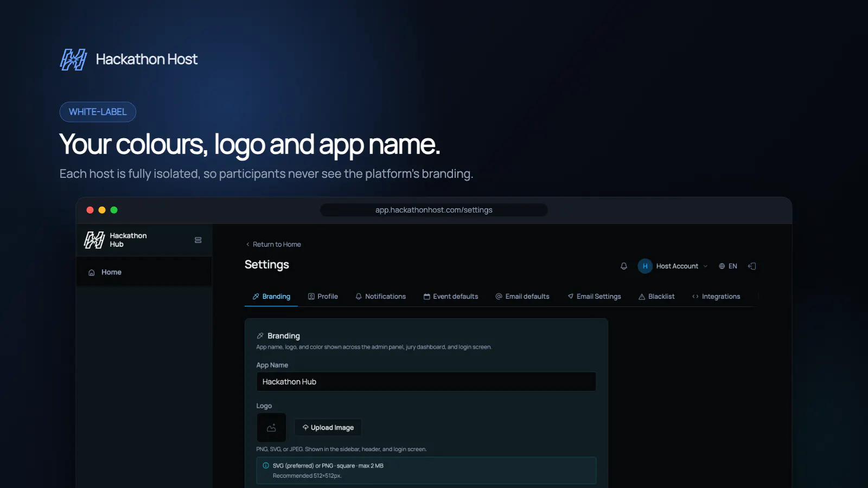This screenshot has width=868, height=488.
Task: Click the Home house icon in sidebar
Action: pyautogui.click(x=92, y=273)
